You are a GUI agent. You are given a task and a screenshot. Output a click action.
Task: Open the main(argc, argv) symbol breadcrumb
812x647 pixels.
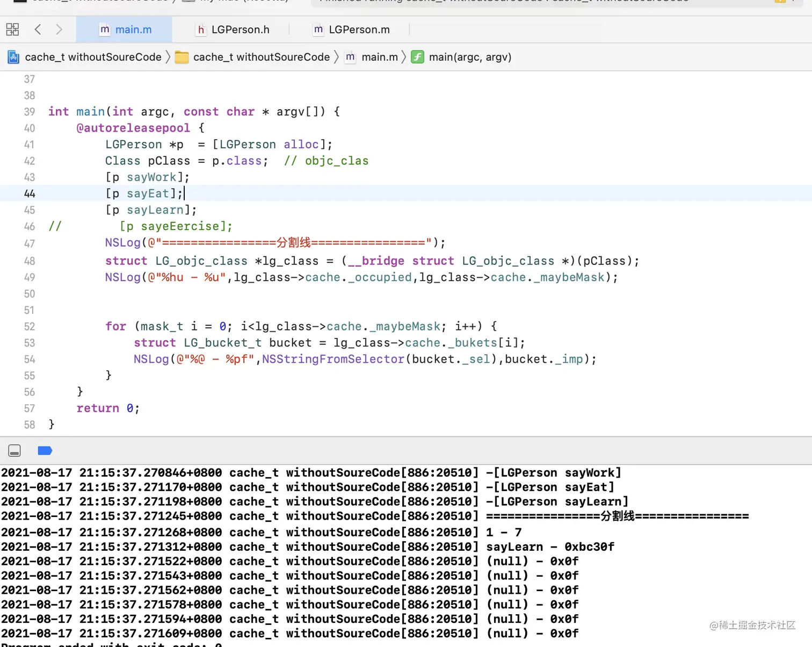click(470, 57)
